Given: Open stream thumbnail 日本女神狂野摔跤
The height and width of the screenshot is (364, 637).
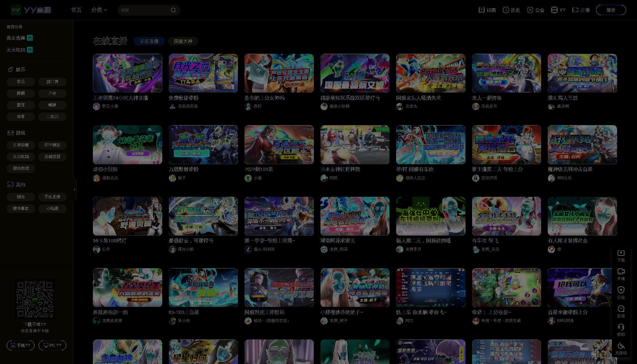Looking at the screenshot, I should (x=355, y=145).
